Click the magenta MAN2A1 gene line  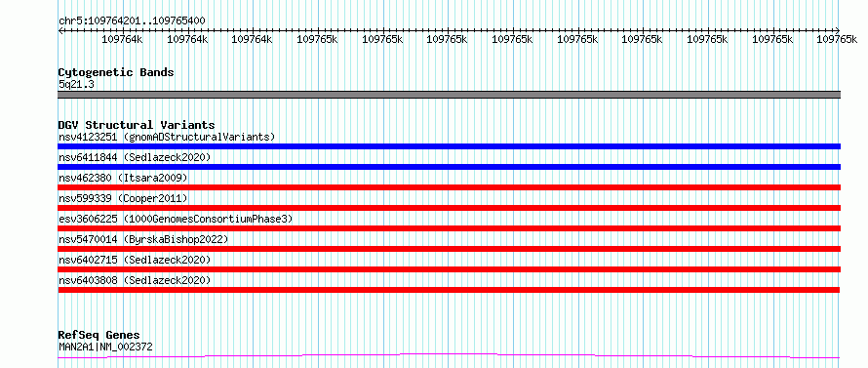coord(449,355)
